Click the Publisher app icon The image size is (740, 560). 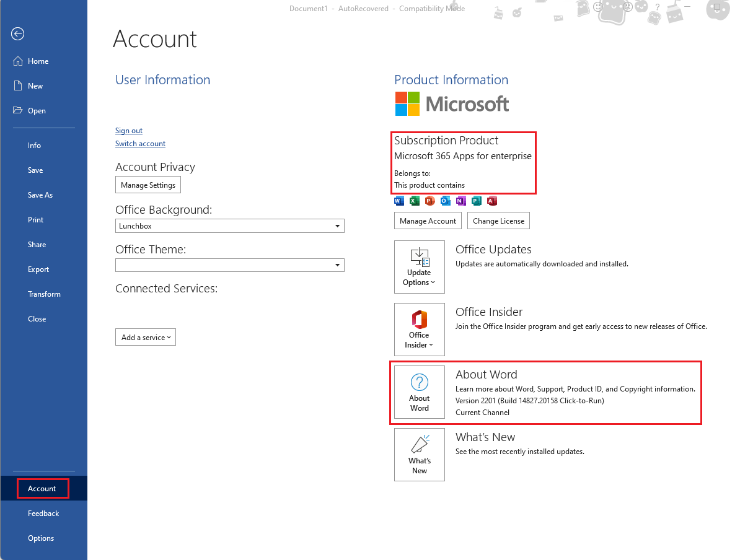point(477,201)
